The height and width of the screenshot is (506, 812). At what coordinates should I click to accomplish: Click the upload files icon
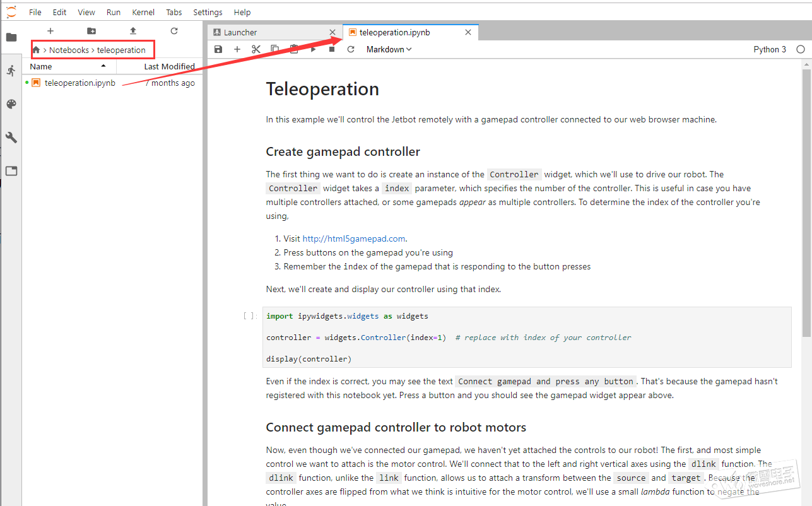133,31
